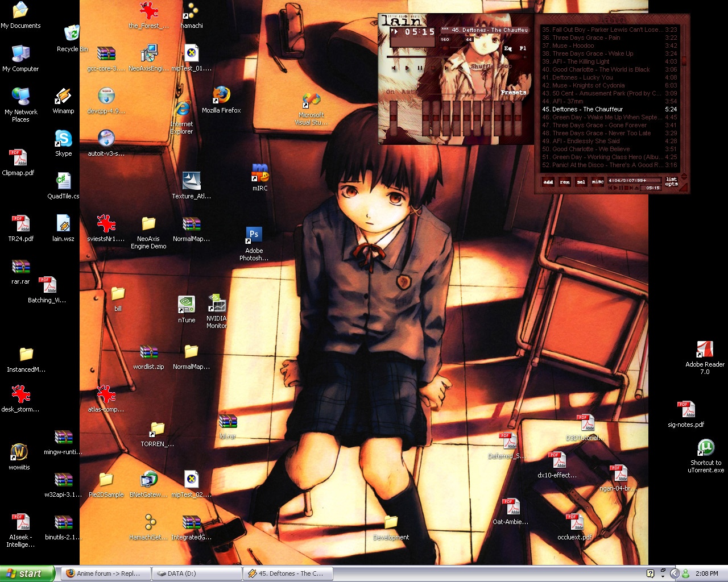This screenshot has height=582, width=728.
Task: Click play button in Winamp main window
Action: pos(407,68)
